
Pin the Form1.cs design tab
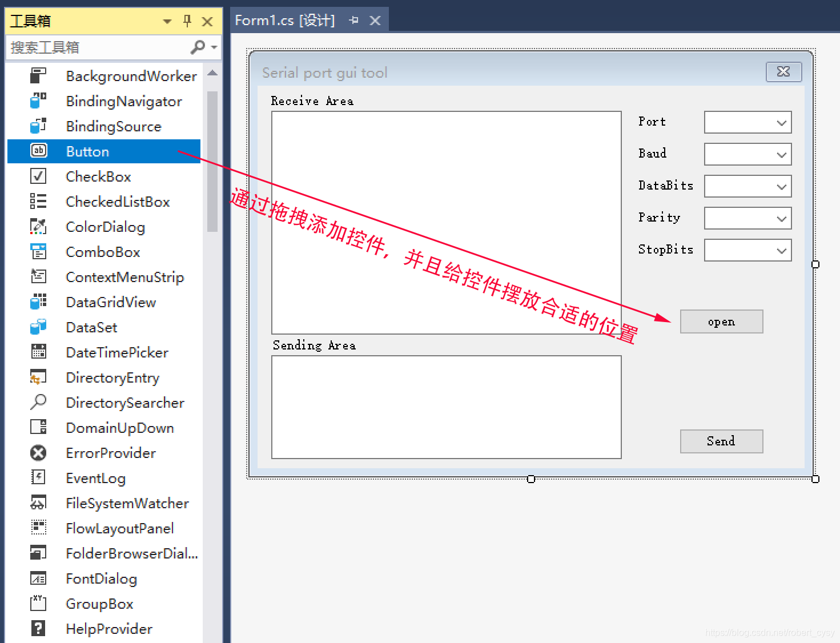[354, 21]
